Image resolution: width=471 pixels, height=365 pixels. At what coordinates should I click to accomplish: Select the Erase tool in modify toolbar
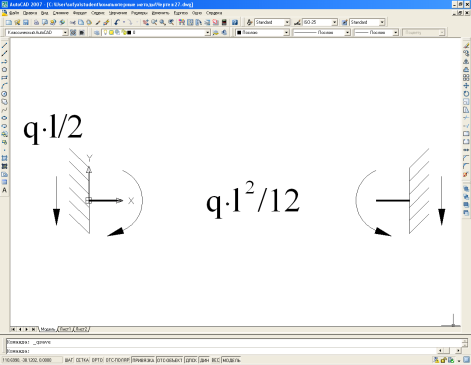tap(466, 46)
